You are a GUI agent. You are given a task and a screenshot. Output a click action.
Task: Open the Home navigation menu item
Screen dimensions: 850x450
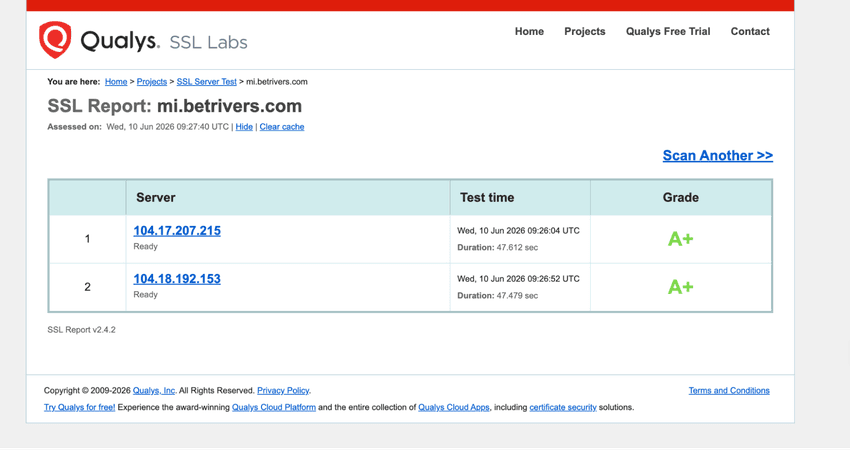pos(529,31)
